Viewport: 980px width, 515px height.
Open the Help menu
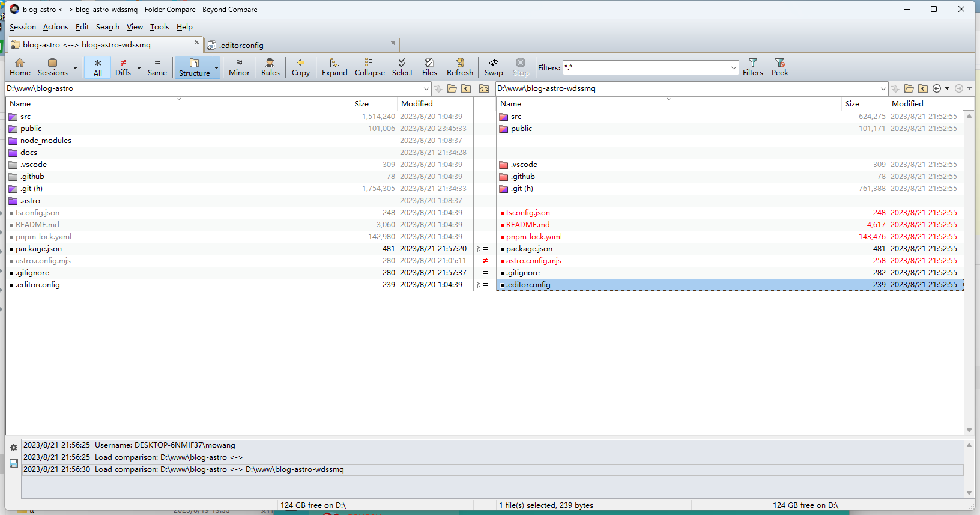tap(184, 27)
